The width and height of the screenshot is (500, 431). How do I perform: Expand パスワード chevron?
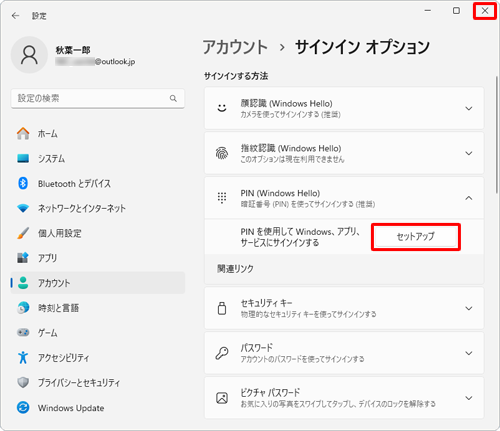point(469,353)
